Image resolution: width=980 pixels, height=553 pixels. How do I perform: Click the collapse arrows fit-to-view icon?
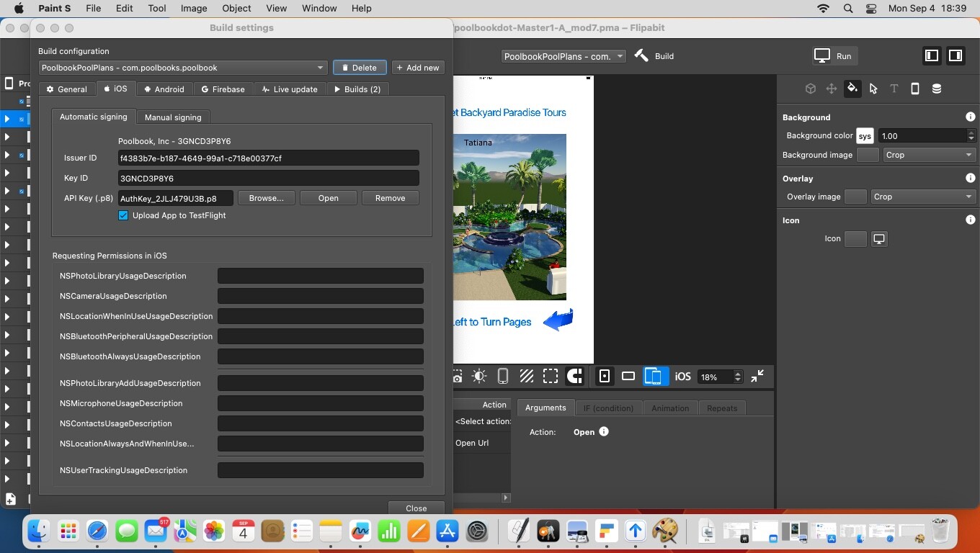[757, 376]
